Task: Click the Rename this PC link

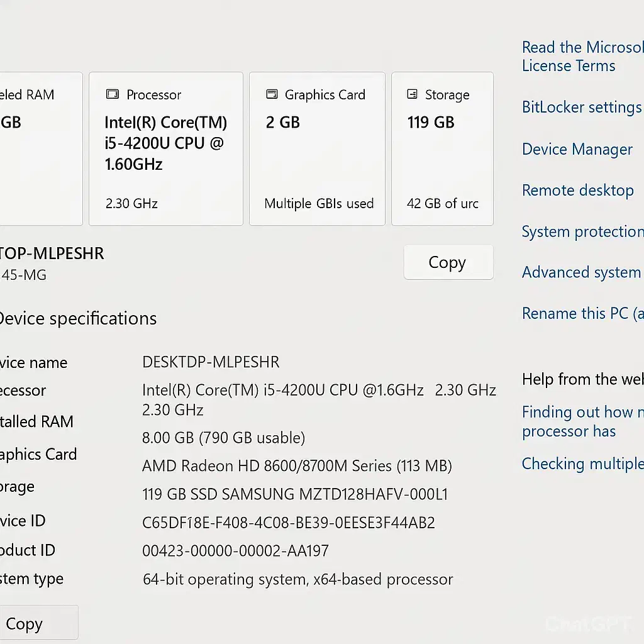Action: point(582,313)
